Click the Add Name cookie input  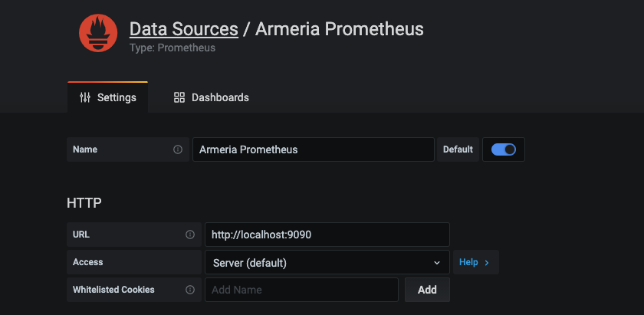tap(301, 290)
